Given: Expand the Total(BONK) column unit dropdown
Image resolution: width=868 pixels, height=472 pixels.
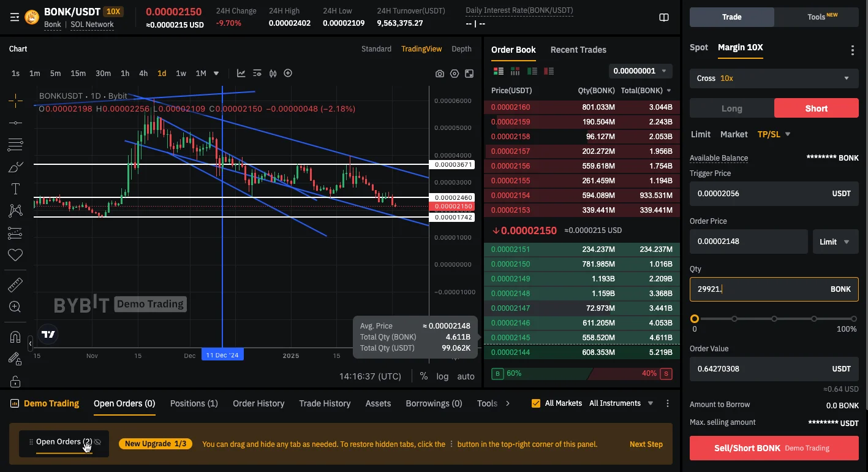Looking at the screenshot, I should click(669, 91).
